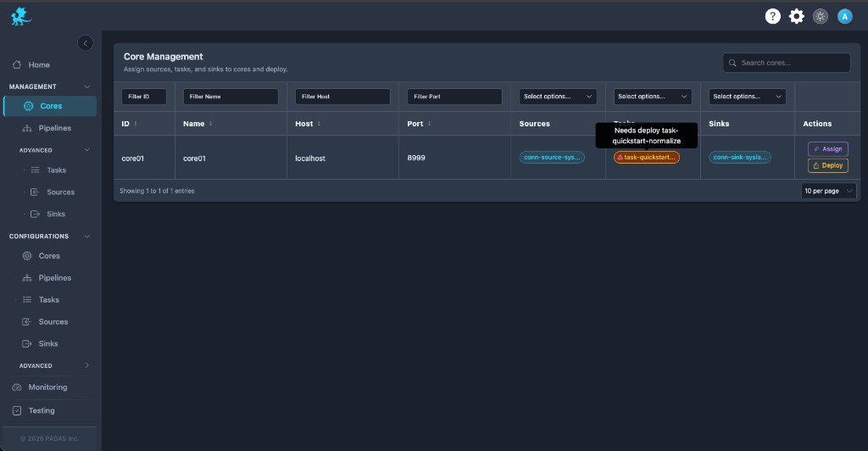The image size is (868, 451).
Task: Toggle light/dark theme sun icon
Action: [821, 17]
